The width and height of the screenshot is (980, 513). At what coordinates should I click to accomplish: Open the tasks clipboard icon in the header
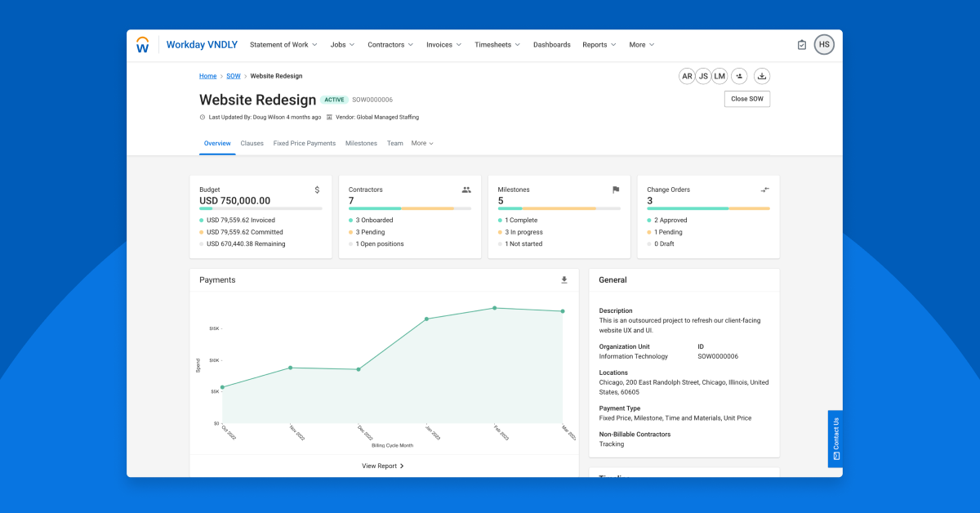(x=802, y=44)
